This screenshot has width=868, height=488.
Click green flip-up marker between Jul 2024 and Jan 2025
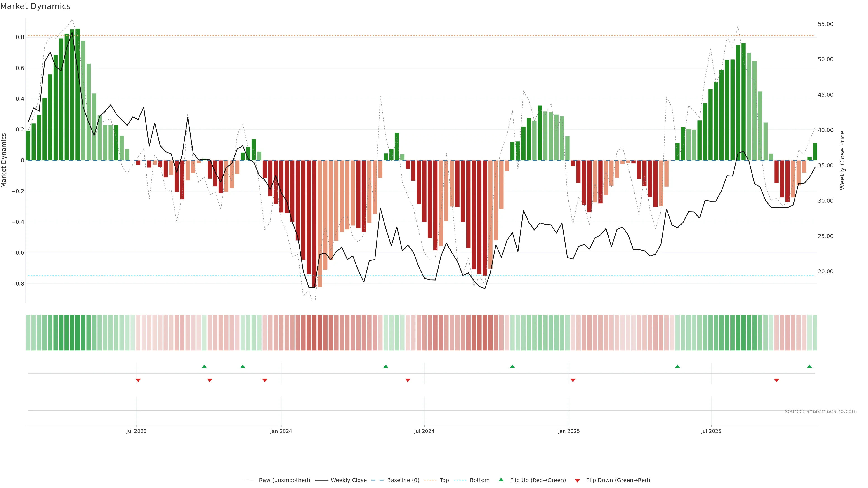(512, 366)
